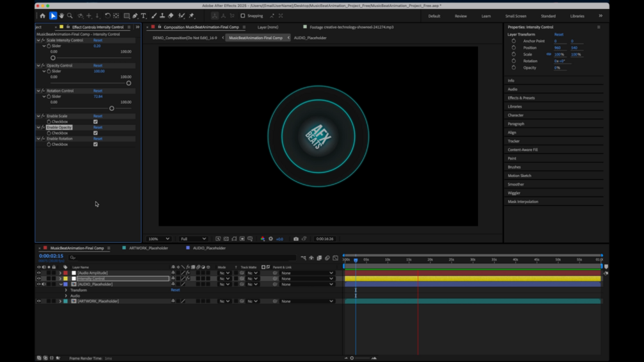Image resolution: width=644 pixels, height=362 pixels.
Task: Select the Pan Behind anchor point tool
Action: pyautogui.click(x=116, y=15)
